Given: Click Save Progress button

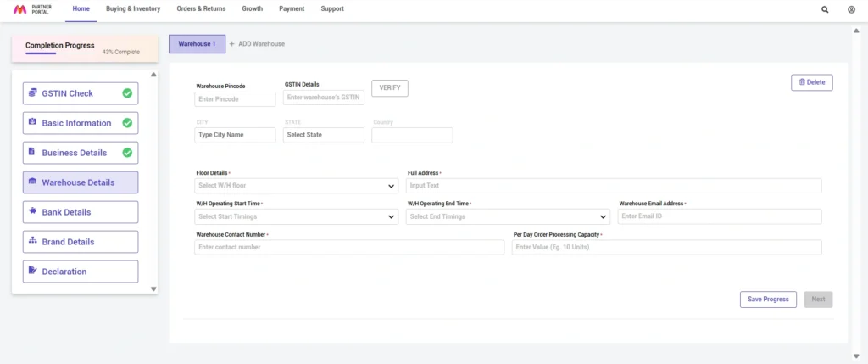Looking at the screenshot, I should tap(768, 300).
